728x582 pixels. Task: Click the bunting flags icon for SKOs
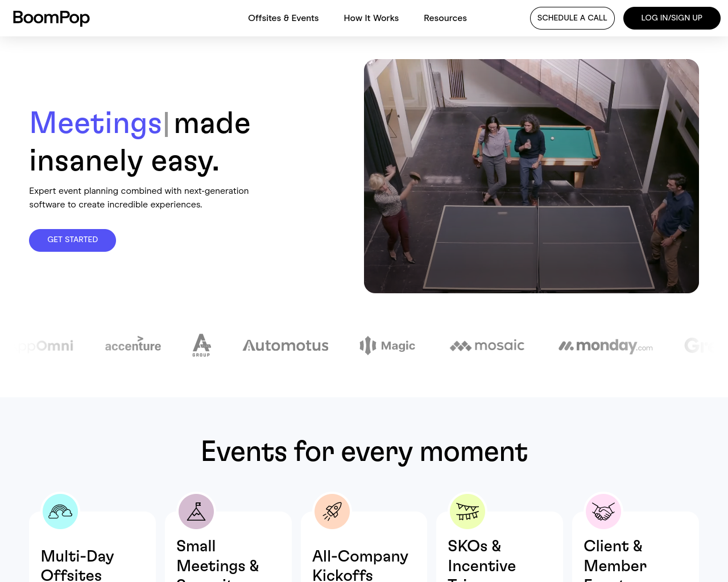[468, 512]
